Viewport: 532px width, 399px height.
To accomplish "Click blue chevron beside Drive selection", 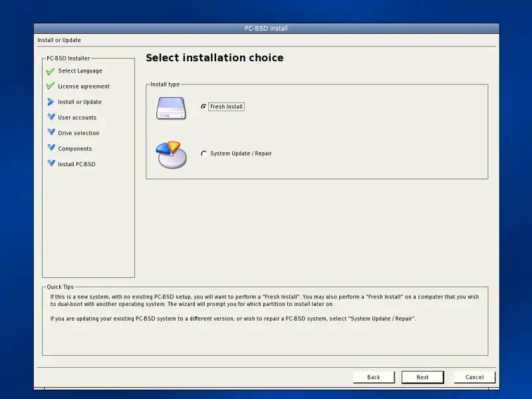I will pos(51,132).
